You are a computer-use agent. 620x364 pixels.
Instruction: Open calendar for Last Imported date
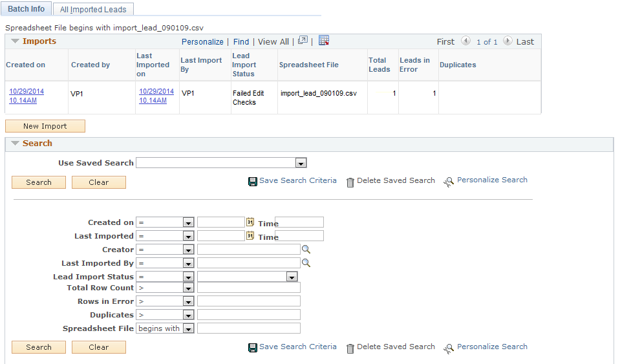(x=250, y=236)
